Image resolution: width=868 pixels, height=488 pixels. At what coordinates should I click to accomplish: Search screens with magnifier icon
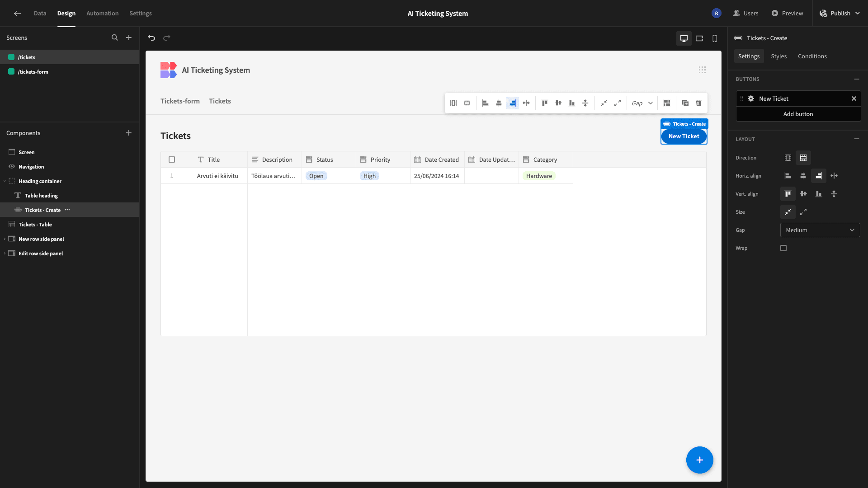pos(115,38)
